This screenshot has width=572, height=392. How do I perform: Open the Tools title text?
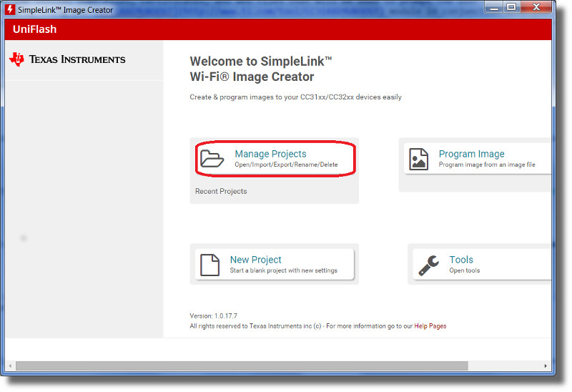(x=461, y=260)
